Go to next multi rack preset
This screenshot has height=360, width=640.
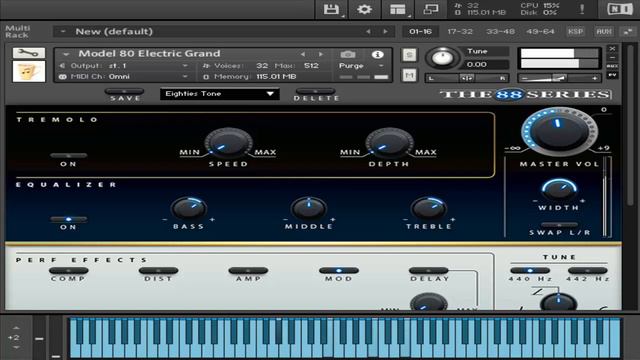[385, 31]
